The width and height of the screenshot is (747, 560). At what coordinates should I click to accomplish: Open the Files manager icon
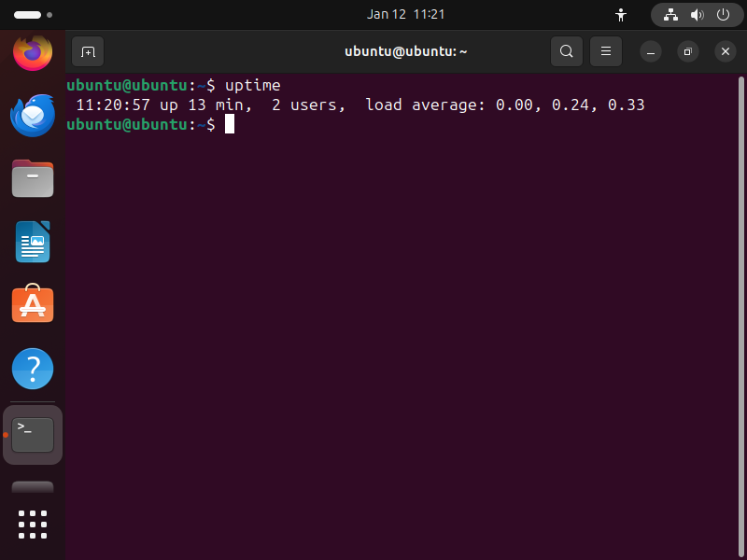33,178
